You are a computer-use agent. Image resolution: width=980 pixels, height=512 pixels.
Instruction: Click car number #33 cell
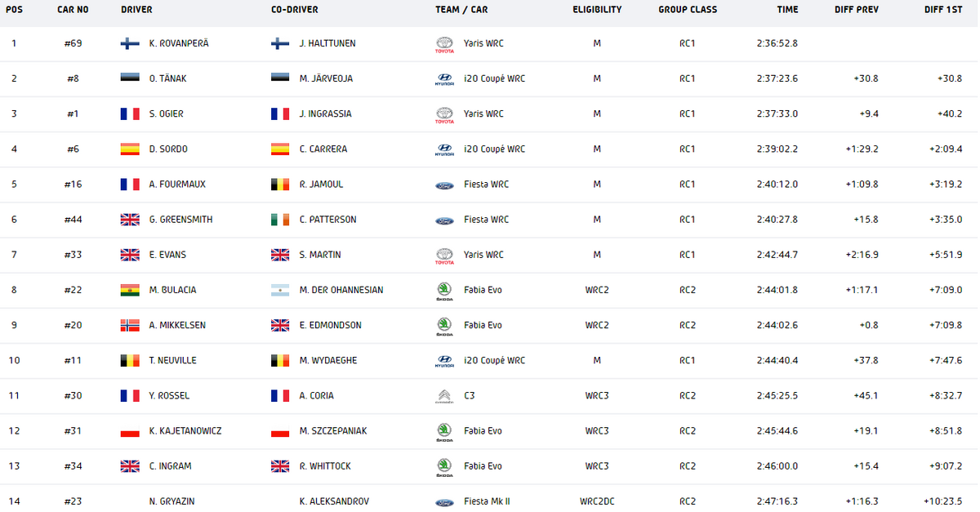coord(72,255)
